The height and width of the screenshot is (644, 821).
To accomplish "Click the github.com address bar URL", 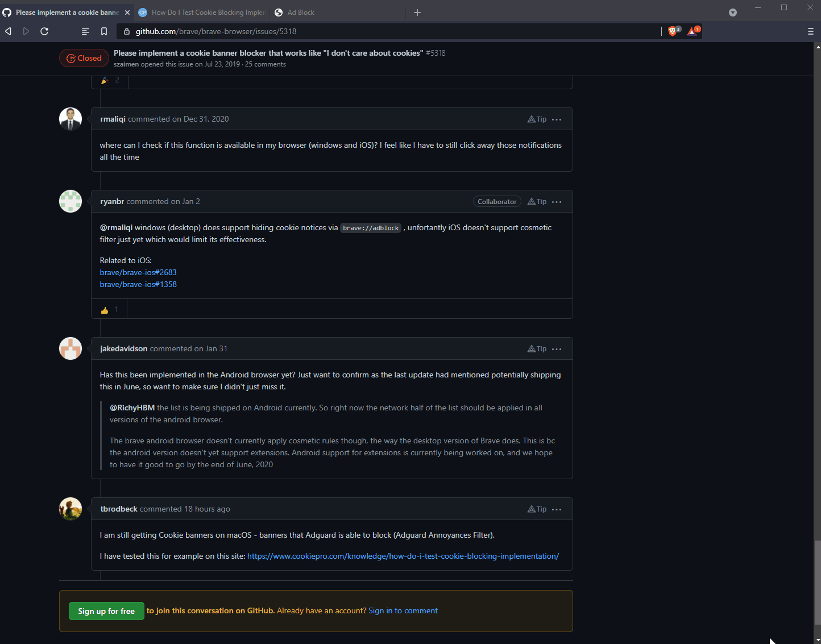I will pos(216,31).
